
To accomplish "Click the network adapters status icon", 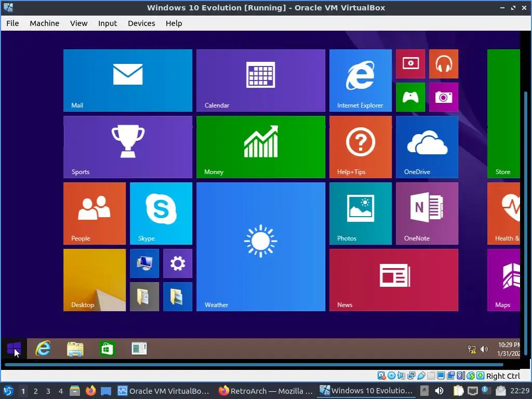I will coord(411,376).
